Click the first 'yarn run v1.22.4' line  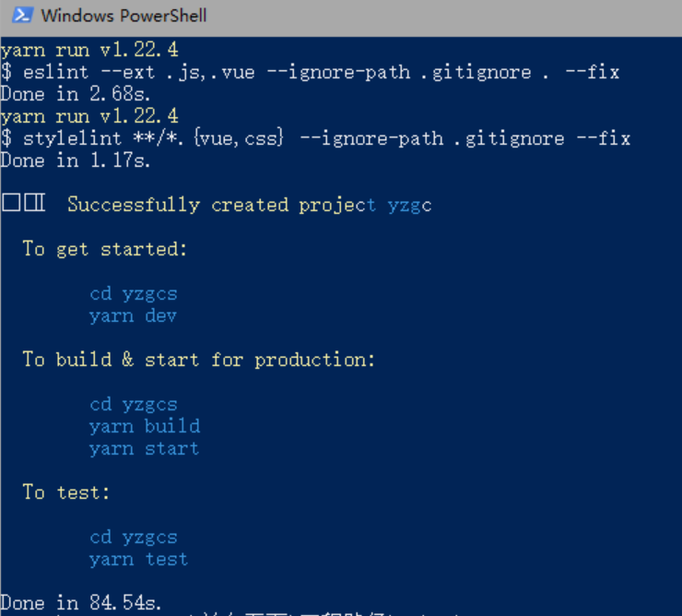[x=89, y=50]
